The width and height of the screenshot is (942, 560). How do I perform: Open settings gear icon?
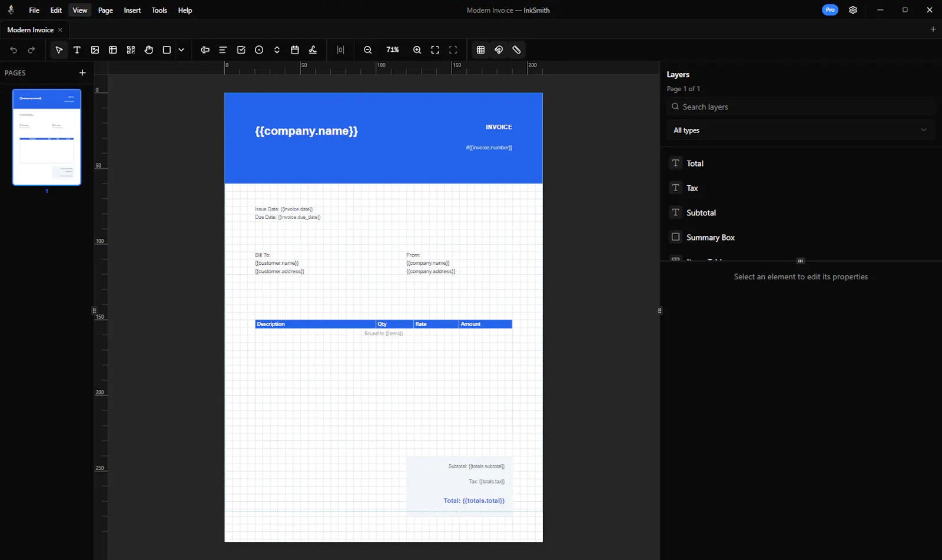point(853,10)
